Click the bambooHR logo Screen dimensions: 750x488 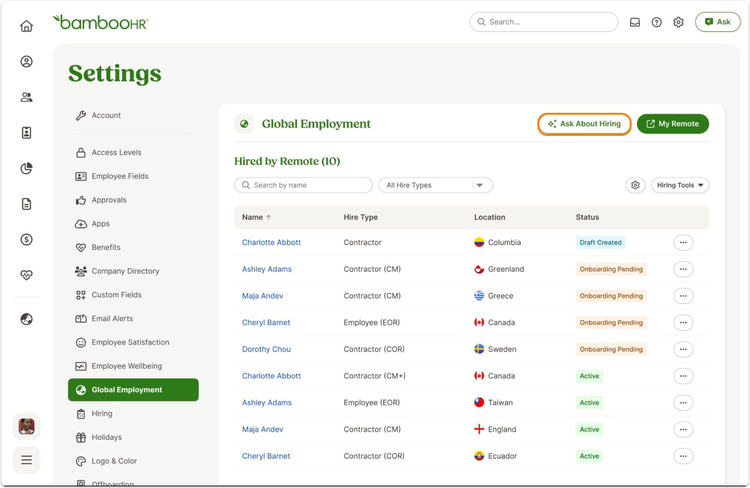[x=100, y=22]
